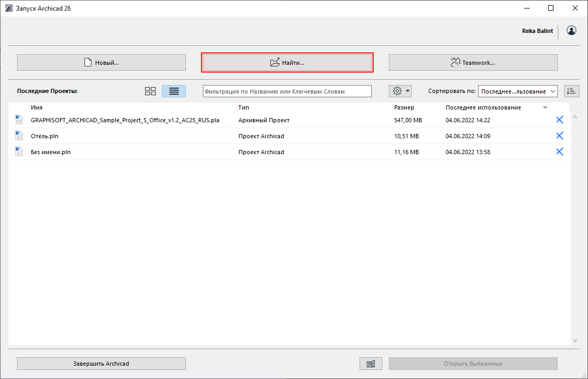588x379 pixels.
Task: Click the Открыть Выбранные button
Action: 473,364
